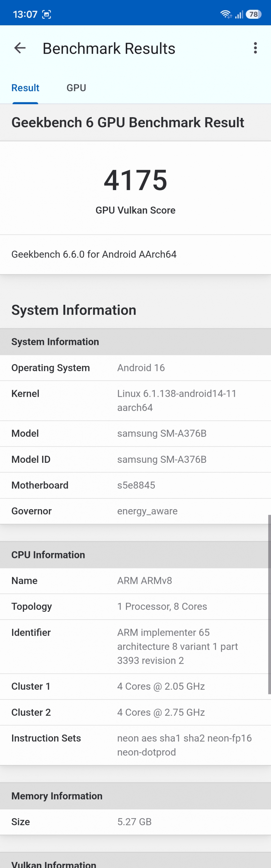Tap the 4175 GPU Vulkan score

point(135,180)
